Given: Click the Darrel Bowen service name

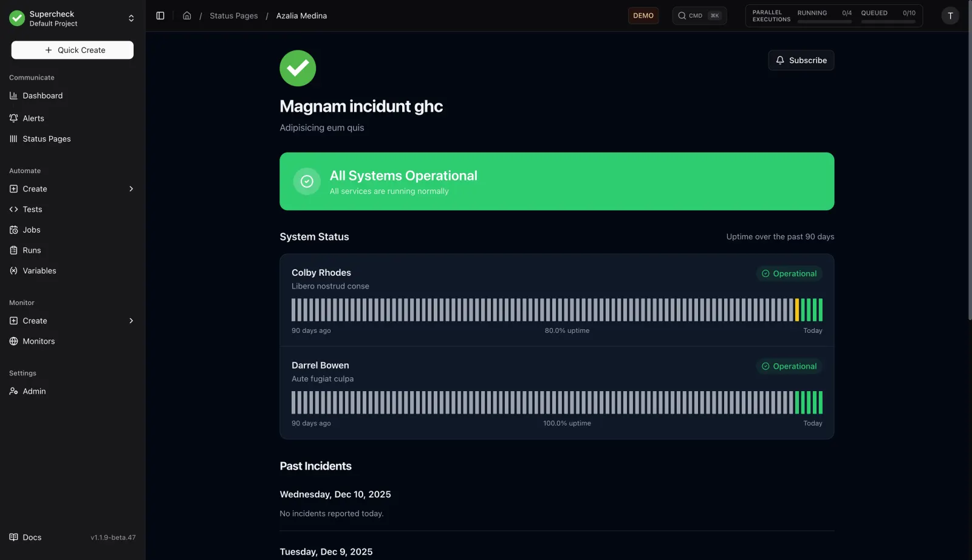Looking at the screenshot, I should pyautogui.click(x=320, y=366).
